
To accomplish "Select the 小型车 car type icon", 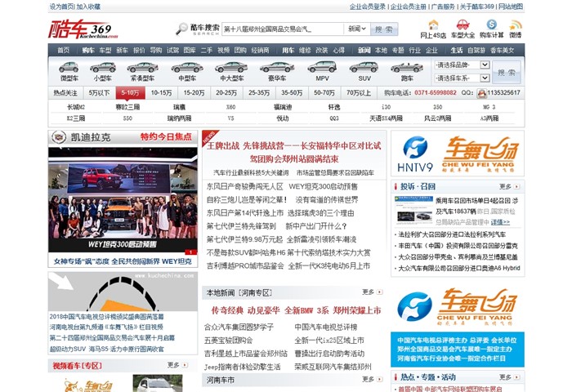I will pos(103,67).
